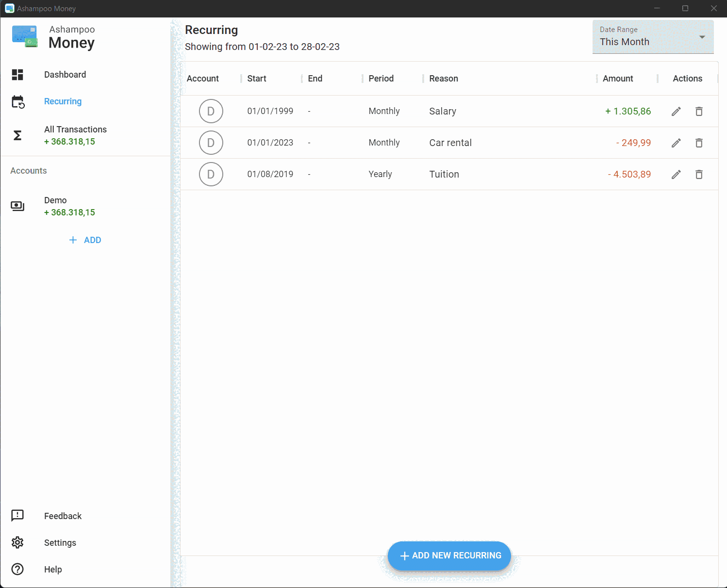Viewport: 727px width, 588px height.
Task: Click the wallet icon beside Demo account
Action: pos(17,206)
